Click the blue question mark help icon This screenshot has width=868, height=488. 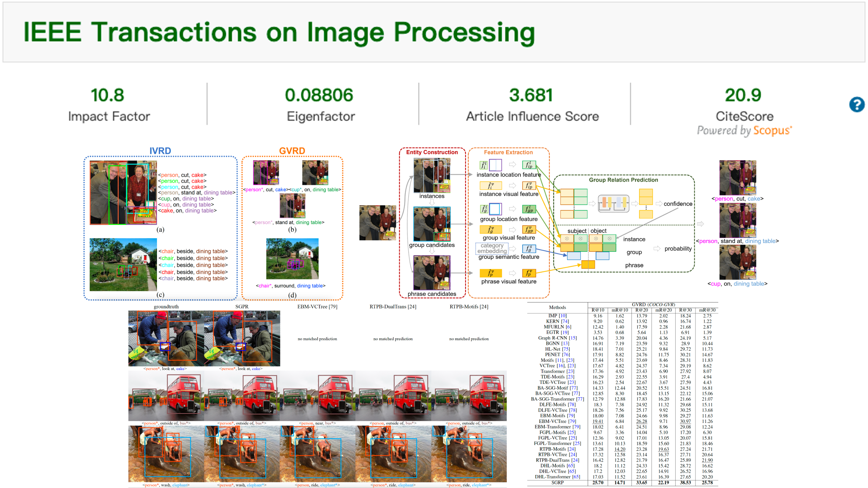pyautogui.click(x=856, y=105)
